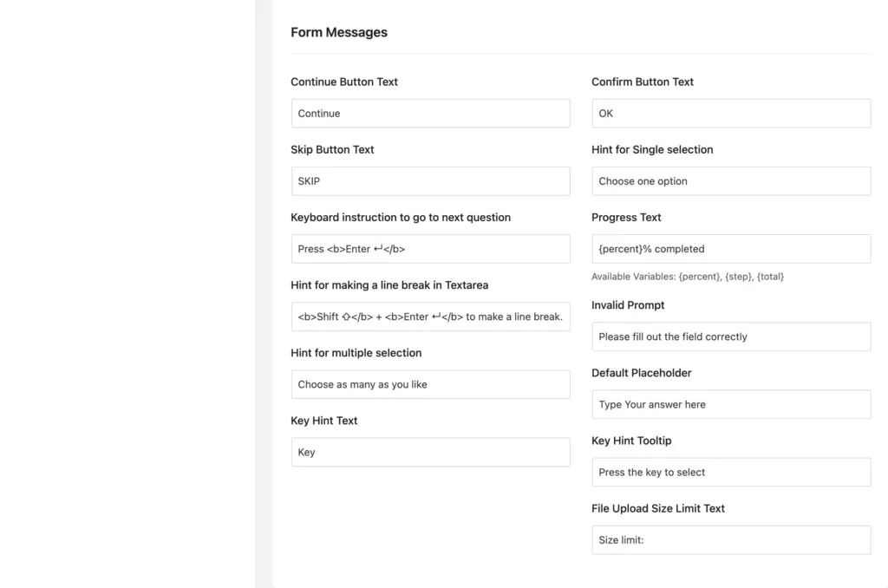Click the Continue Button Text label
Image resolution: width=888 pixels, height=588 pixels.
(344, 82)
